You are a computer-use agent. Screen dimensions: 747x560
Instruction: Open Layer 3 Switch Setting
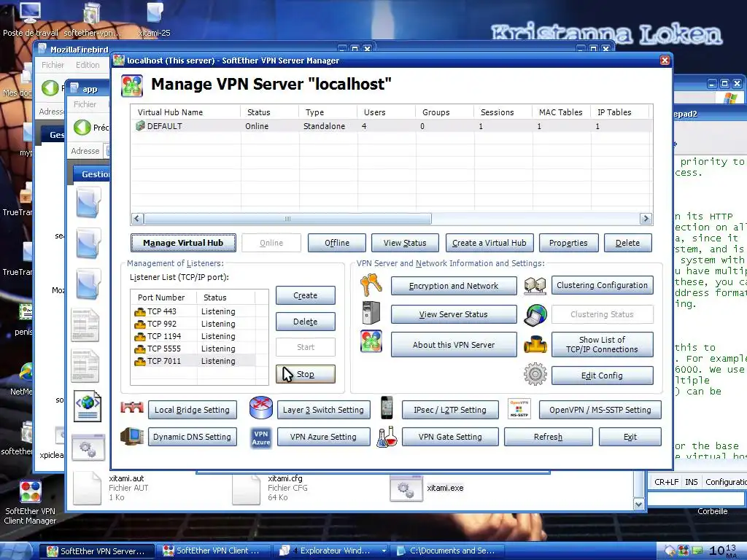323,410
